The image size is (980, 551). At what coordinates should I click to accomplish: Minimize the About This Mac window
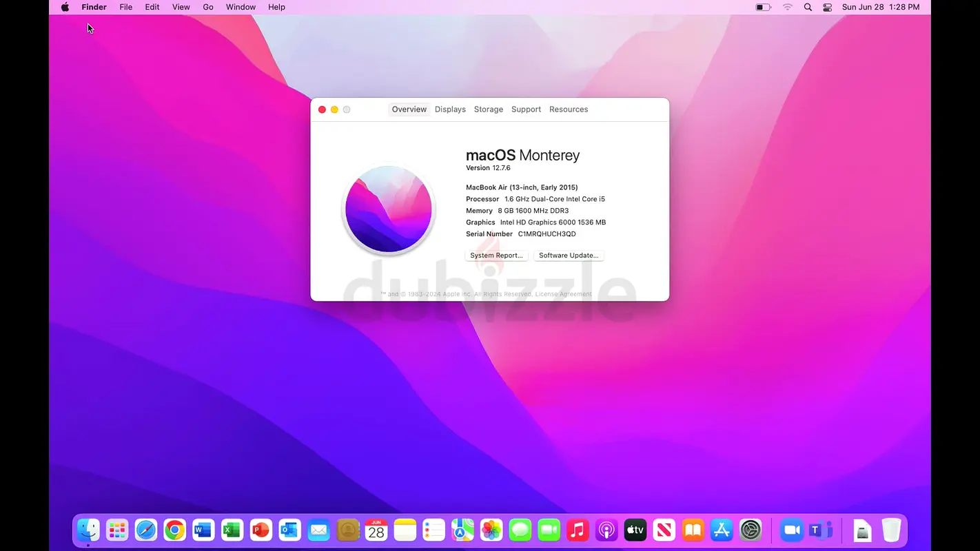(x=334, y=110)
